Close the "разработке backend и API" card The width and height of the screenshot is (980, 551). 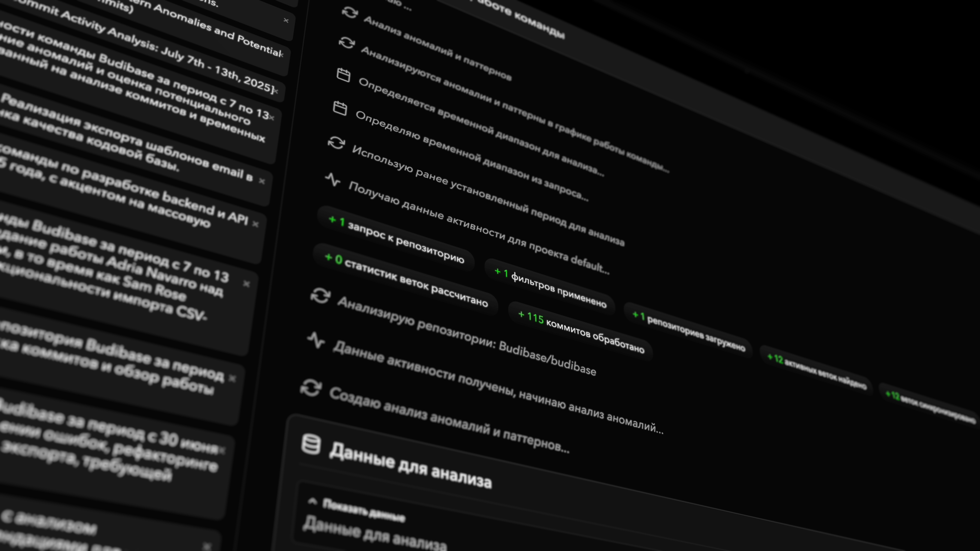point(255,224)
